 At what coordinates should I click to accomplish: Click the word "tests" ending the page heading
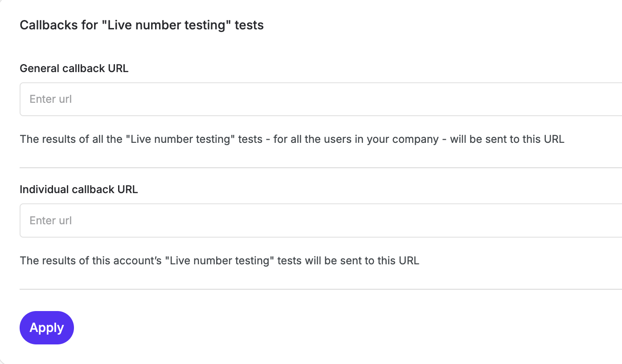pyautogui.click(x=249, y=25)
